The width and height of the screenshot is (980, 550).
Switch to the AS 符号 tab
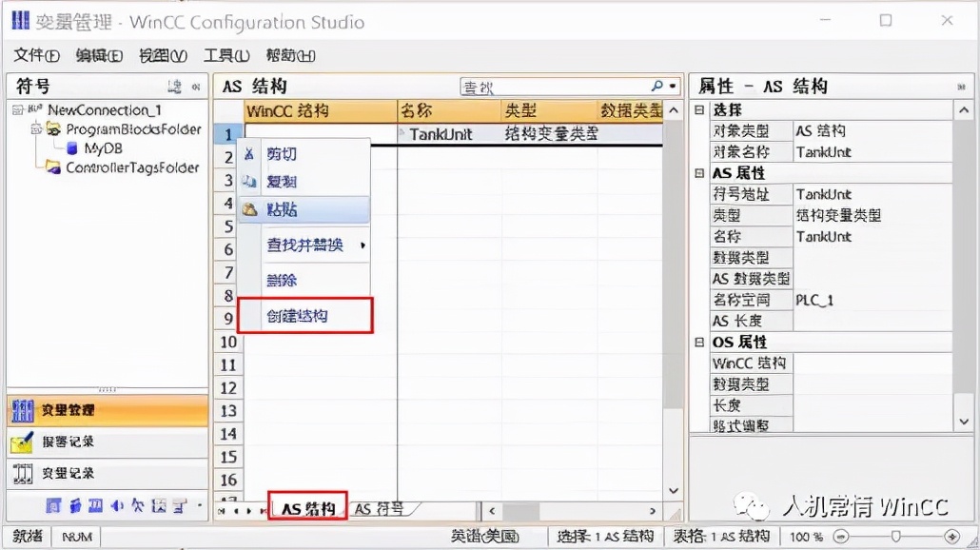(x=380, y=509)
